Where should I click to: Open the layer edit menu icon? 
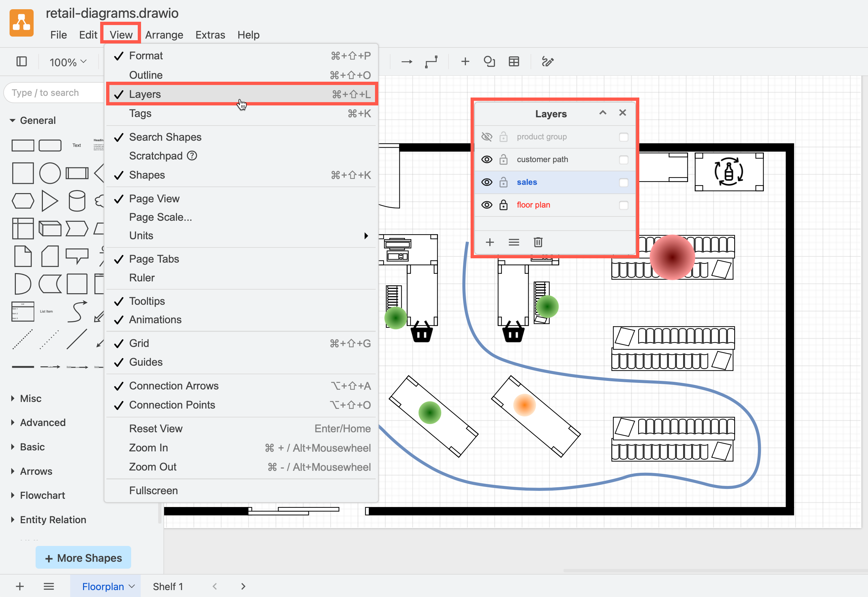pyautogui.click(x=514, y=242)
